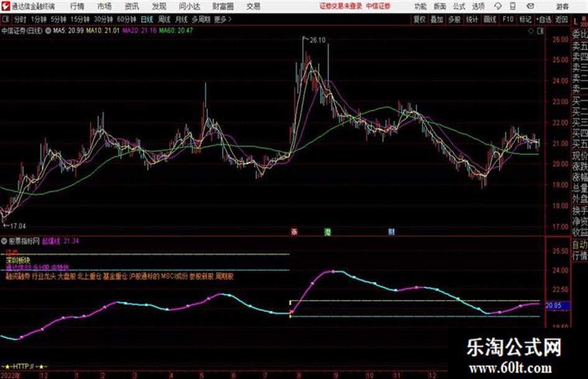Click the 17.04 low price marker
Viewport: 588px width, 379px height.
point(17,227)
